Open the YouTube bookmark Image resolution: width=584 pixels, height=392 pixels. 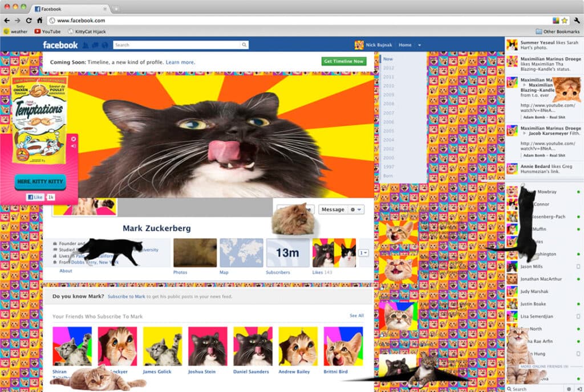pos(47,31)
